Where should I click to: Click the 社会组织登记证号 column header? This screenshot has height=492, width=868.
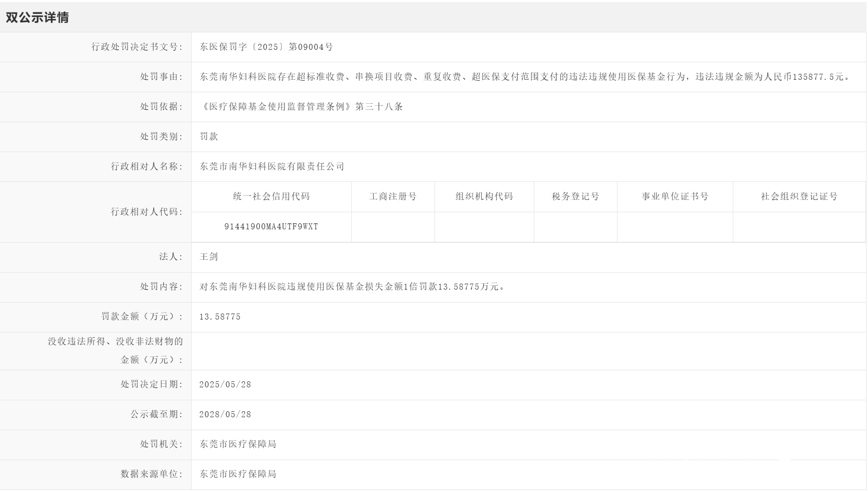tap(799, 196)
